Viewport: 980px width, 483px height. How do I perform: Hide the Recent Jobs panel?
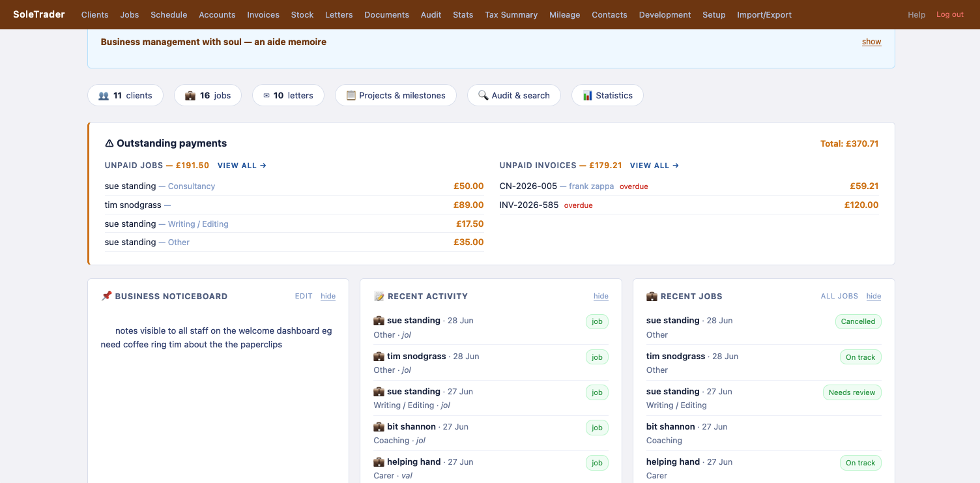click(873, 296)
